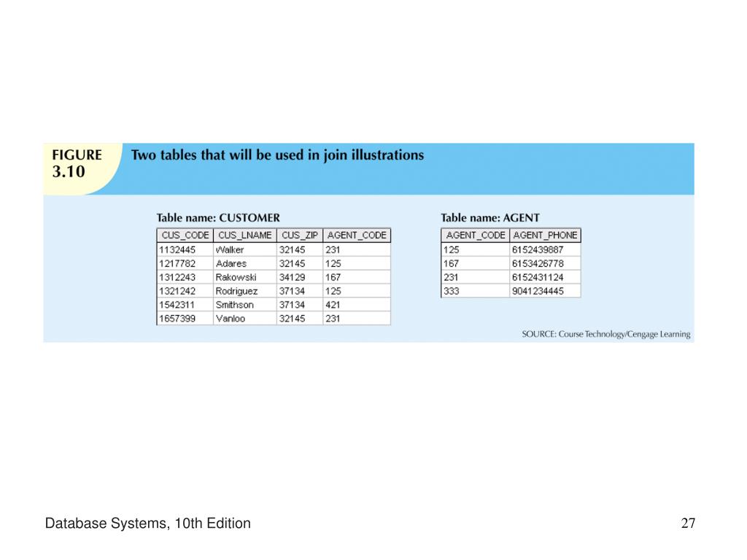
Task: Click the Rakowski last name cell
Action: click(245, 277)
